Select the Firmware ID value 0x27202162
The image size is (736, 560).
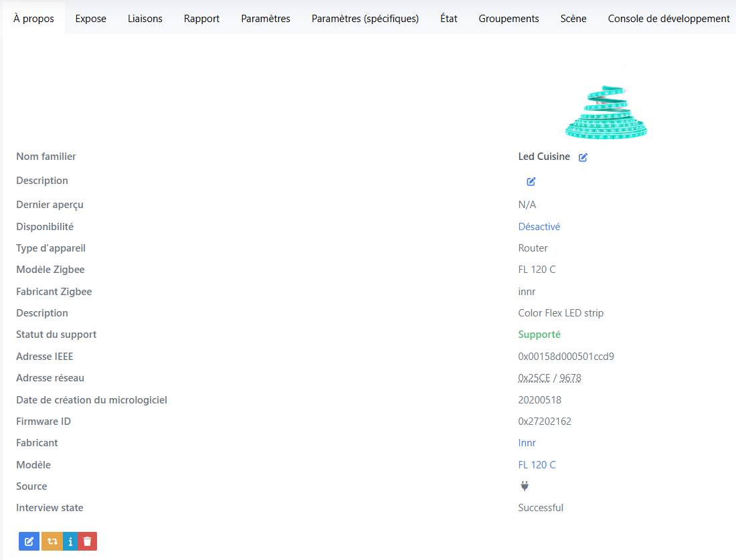545,421
